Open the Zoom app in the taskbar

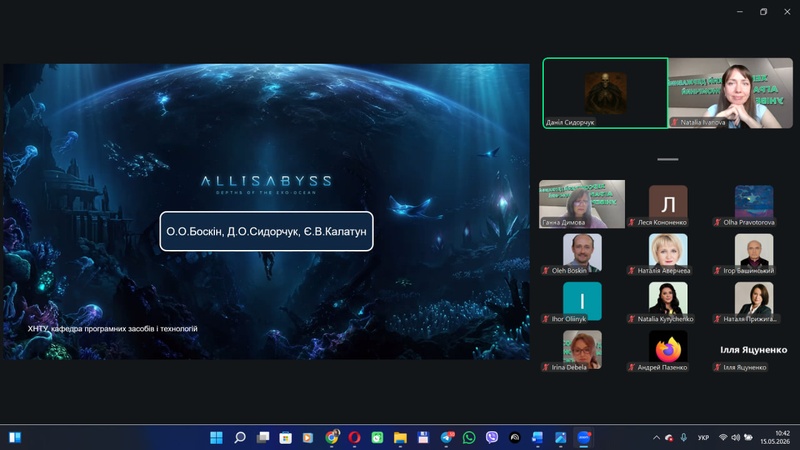click(583, 437)
